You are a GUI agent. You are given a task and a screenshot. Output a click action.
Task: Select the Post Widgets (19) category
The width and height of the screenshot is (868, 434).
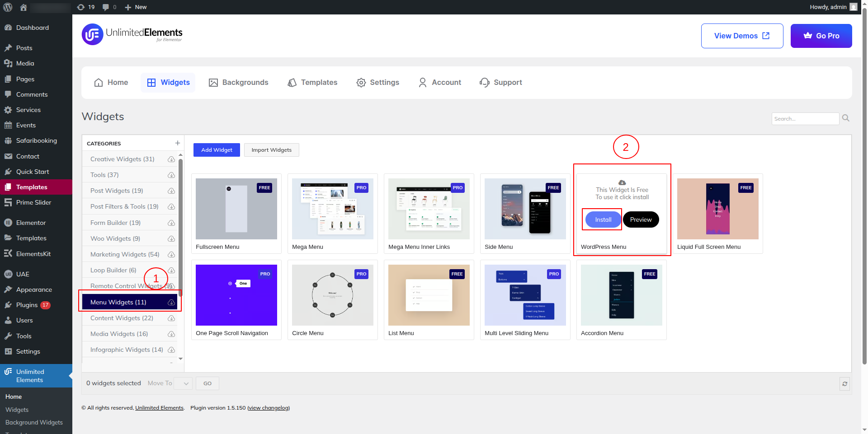coord(117,191)
